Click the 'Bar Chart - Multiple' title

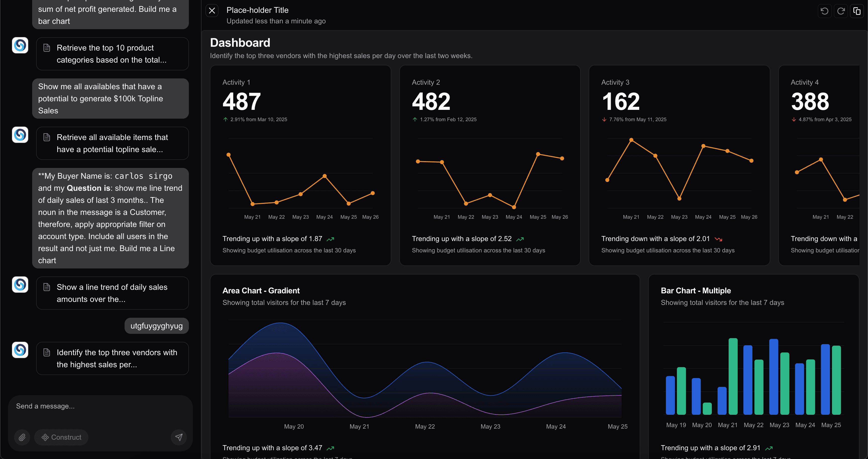click(696, 291)
